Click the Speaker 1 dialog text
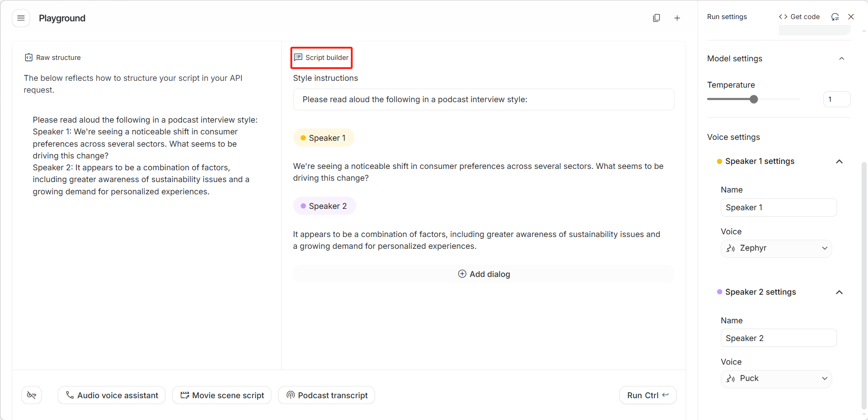The width and height of the screenshot is (868, 420). (479, 172)
